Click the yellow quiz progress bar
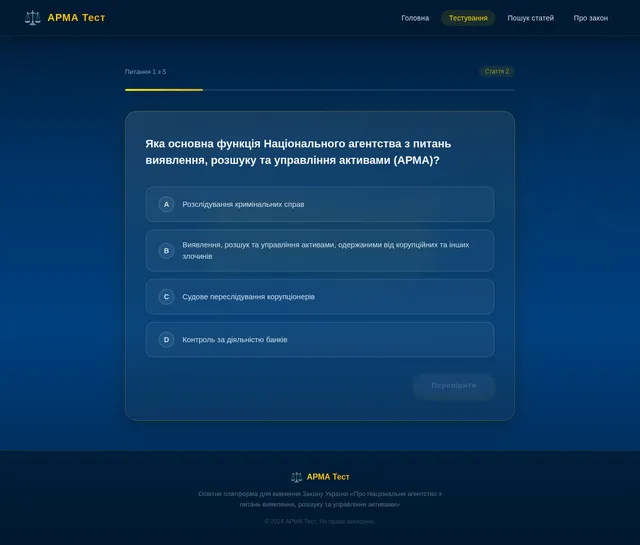This screenshot has width=640, height=545. pos(164,90)
